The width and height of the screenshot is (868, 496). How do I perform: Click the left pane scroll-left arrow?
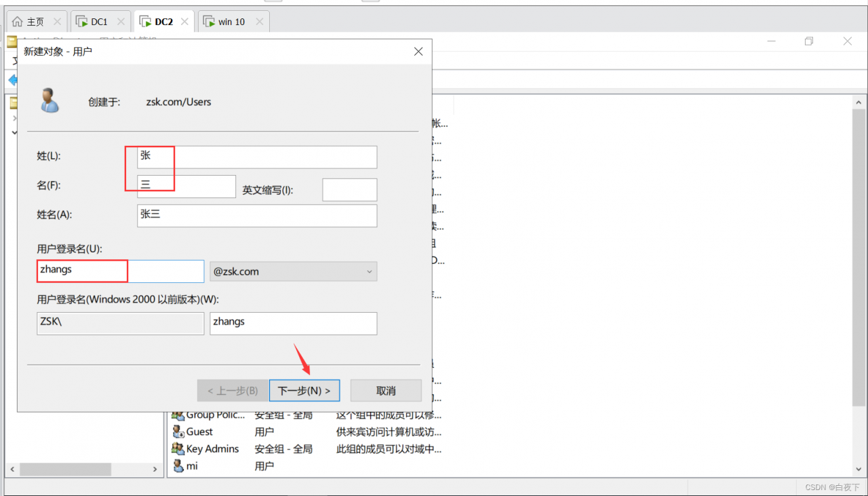[x=12, y=469]
